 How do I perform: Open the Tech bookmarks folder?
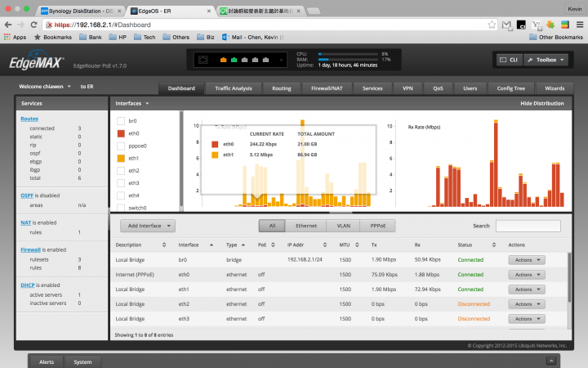pos(145,37)
